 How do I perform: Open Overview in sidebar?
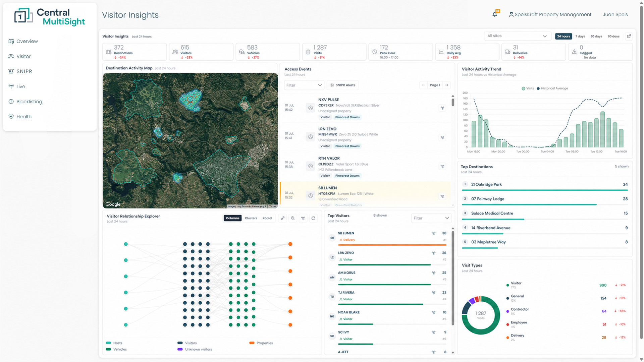tap(23, 41)
